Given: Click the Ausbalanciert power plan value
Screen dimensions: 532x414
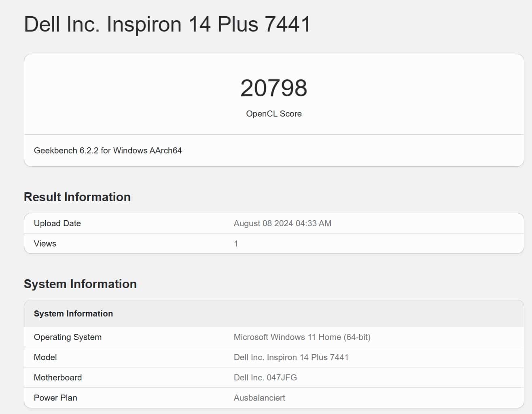Looking at the screenshot, I should click(x=259, y=398).
